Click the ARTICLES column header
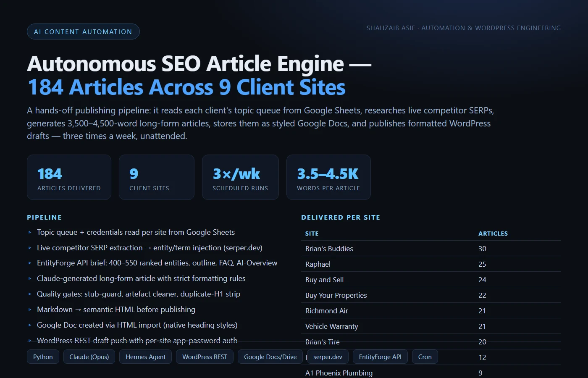Viewport: 588px width, 378px height. click(493, 234)
